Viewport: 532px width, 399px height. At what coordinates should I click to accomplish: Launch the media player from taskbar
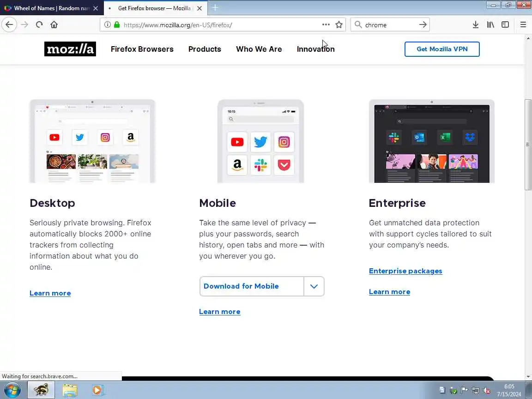point(97,390)
